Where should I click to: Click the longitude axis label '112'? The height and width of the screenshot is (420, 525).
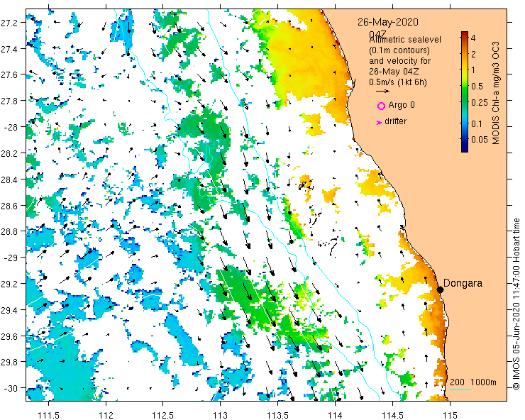tap(106, 416)
